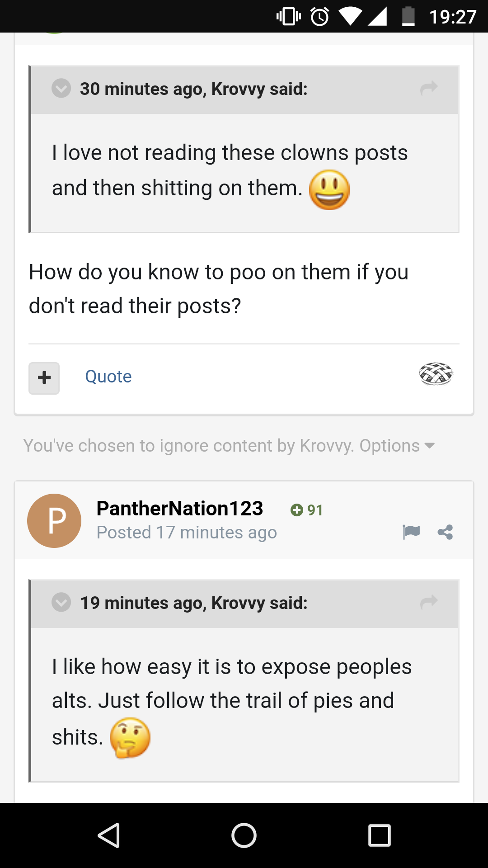
Task: Collapse the 30 minutes ago Krovvy quote
Action: [61, 88]
